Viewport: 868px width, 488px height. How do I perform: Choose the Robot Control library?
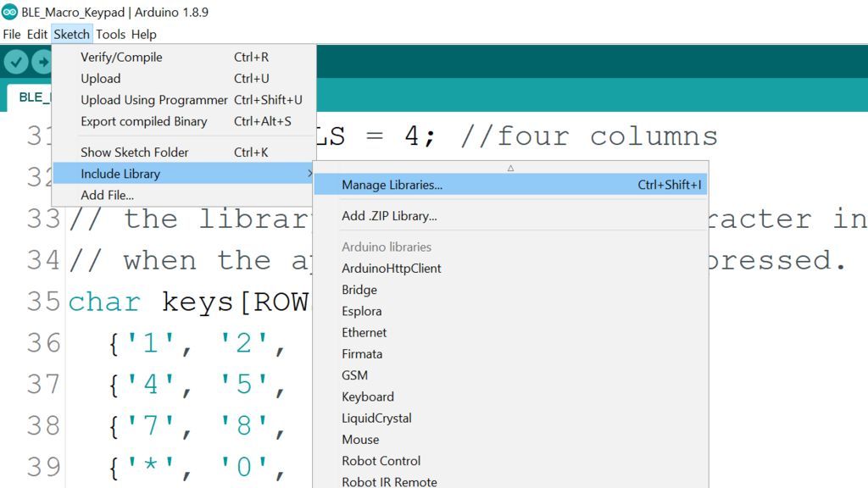pyautogui.click(x=381, y=460)
